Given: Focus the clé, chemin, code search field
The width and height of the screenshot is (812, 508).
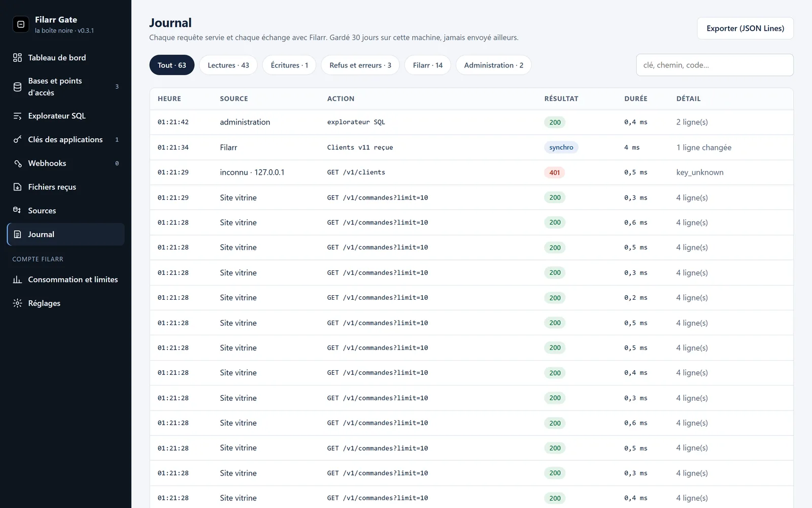Looking at the screenshot, I should pyautogui.click(x=715, y=65).
